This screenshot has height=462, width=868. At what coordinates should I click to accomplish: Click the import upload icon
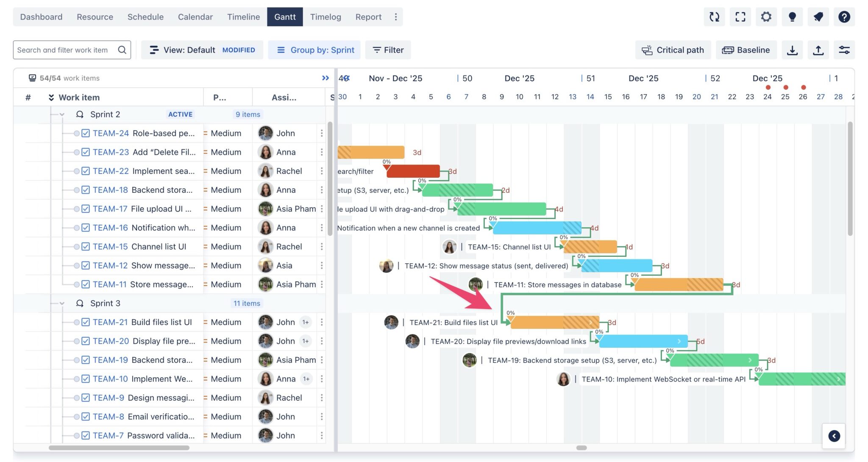[818, 50]
